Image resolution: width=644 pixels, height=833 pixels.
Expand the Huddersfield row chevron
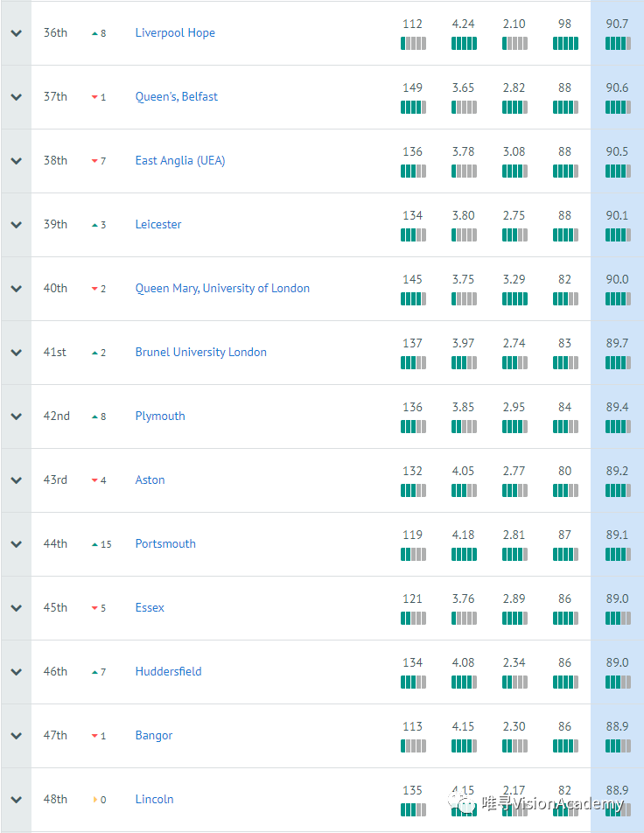point(17,671)
